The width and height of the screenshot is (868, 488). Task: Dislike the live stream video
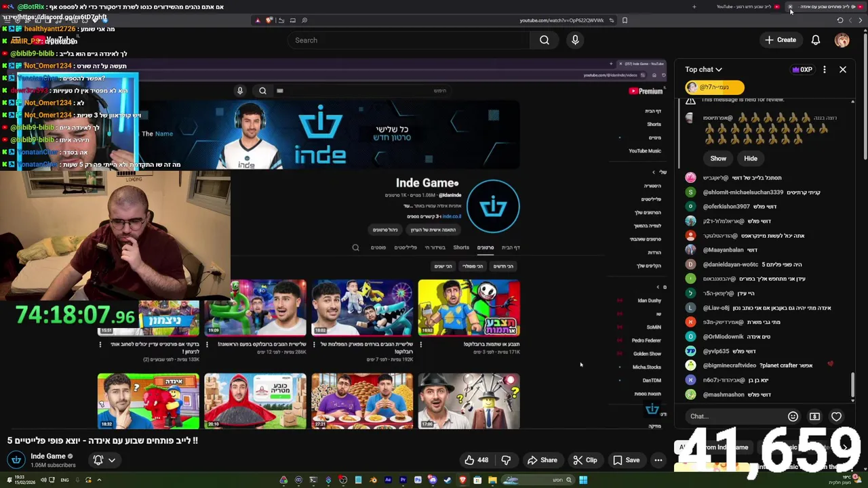tap(506, 460)
